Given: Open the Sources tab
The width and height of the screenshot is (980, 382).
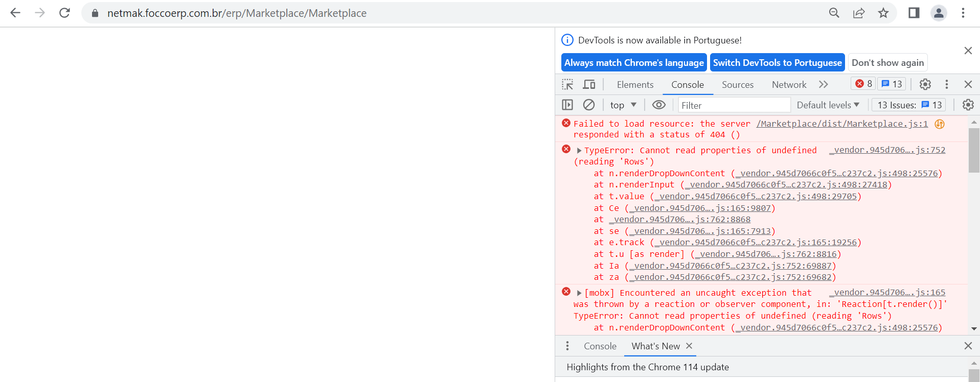Looking at the screenshot, I should coord(738,85).
